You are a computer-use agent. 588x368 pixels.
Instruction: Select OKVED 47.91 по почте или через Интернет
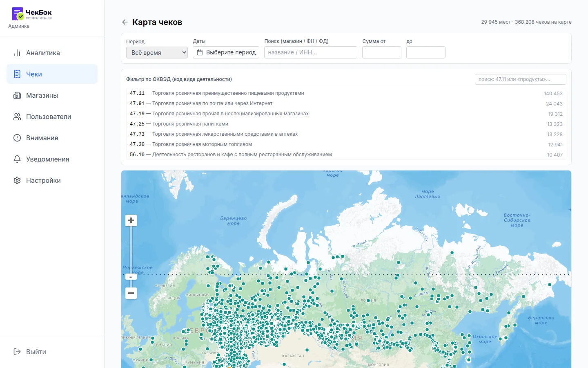346,103
